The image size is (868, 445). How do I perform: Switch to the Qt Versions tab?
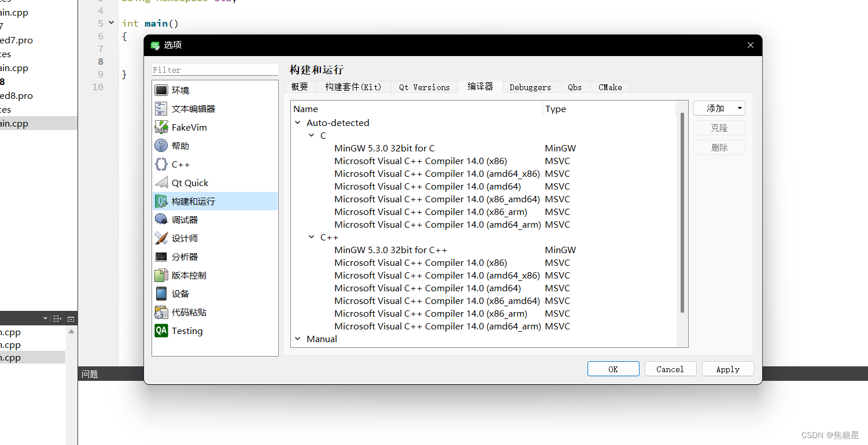point(424,87)
